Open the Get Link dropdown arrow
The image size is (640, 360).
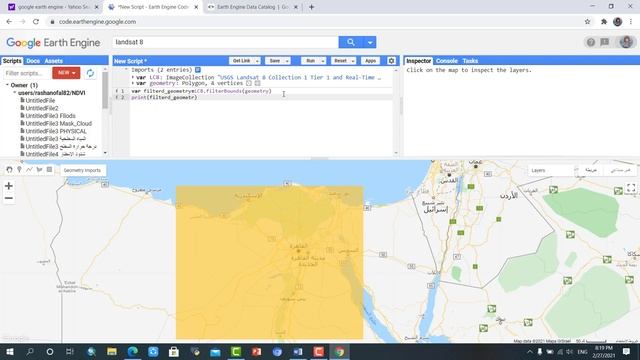tap(257, 61)
